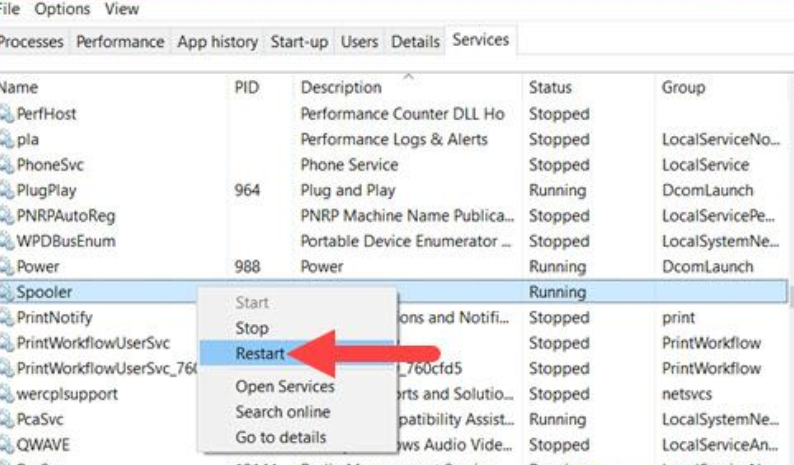Switch to the App history tab
The height and width of the screenshot is (465, 794).
[217, 42]
